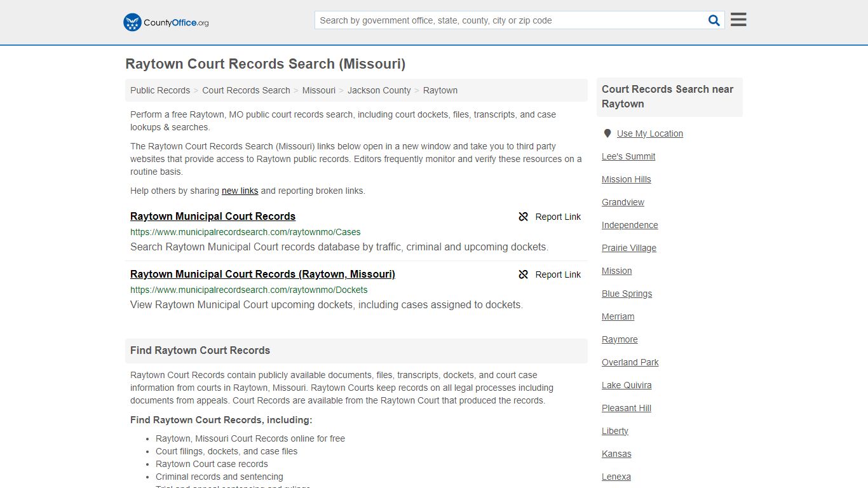Click 'Court filings, dockets, and case files' item
868x488 pixels.
coord(227,451)
